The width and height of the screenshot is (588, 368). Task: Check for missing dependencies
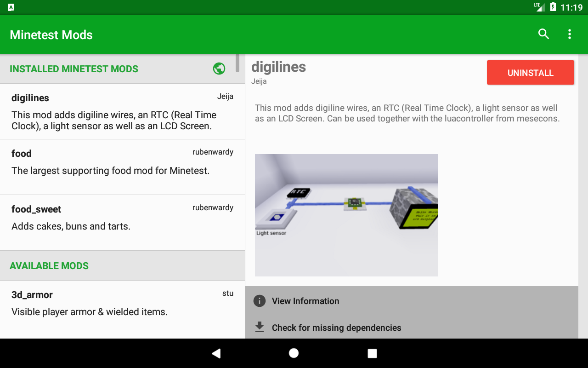(x=412, y=328)
